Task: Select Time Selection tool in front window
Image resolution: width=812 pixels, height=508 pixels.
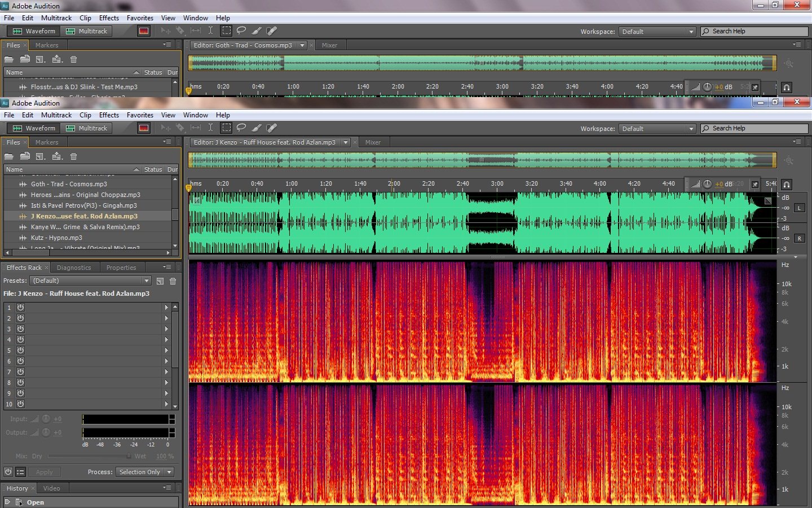Action: coord(210,128)
